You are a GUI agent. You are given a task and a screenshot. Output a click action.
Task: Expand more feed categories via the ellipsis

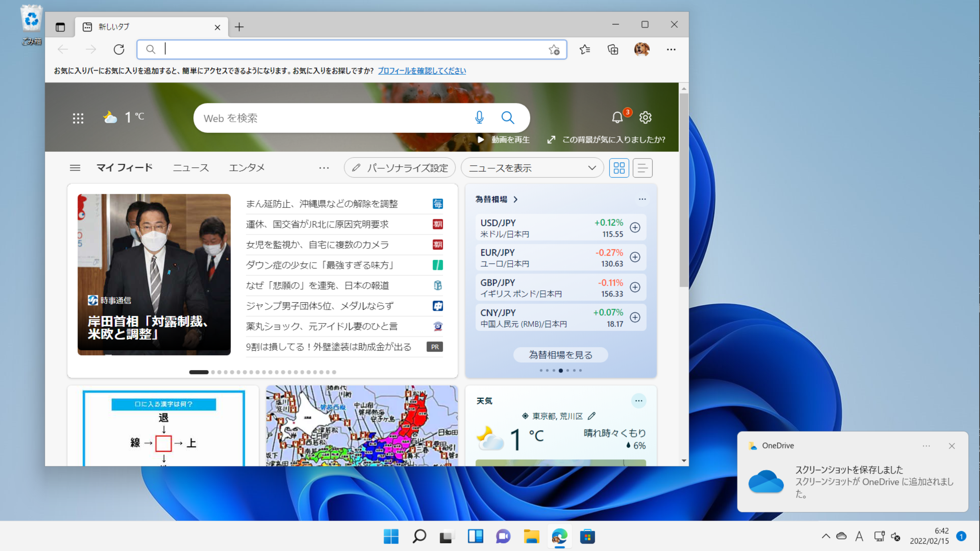(324, 167)
